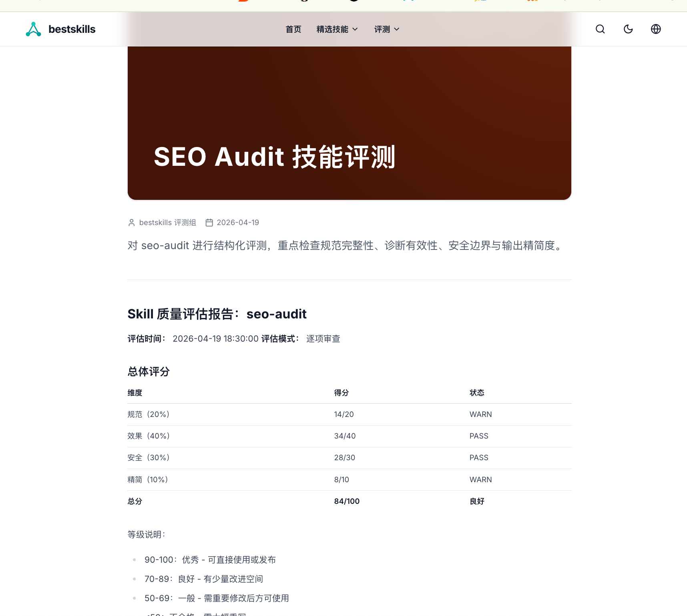
Task: Click the author person icon
Action: 131,223
